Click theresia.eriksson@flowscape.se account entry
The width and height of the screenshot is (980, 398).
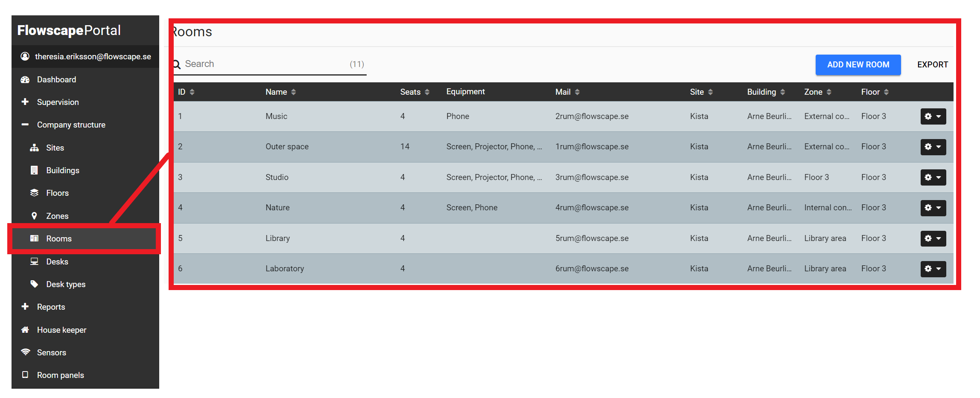pos(85,56)
